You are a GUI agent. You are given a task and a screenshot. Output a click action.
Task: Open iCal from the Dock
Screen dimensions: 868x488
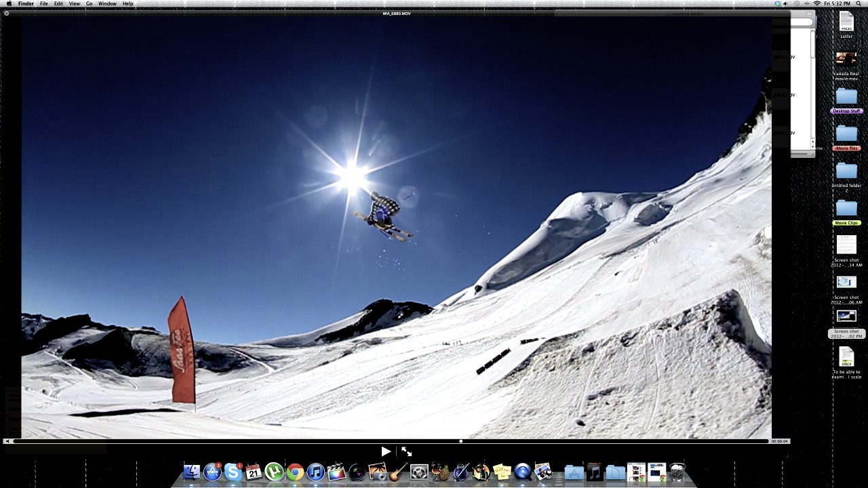[x=254, y=472]
